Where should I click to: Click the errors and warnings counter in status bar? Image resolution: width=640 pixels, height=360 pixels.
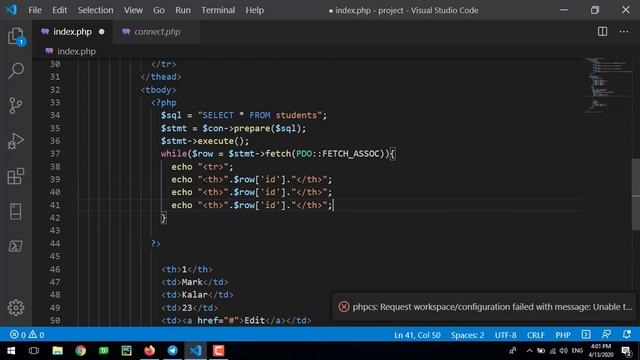(27, 335)
